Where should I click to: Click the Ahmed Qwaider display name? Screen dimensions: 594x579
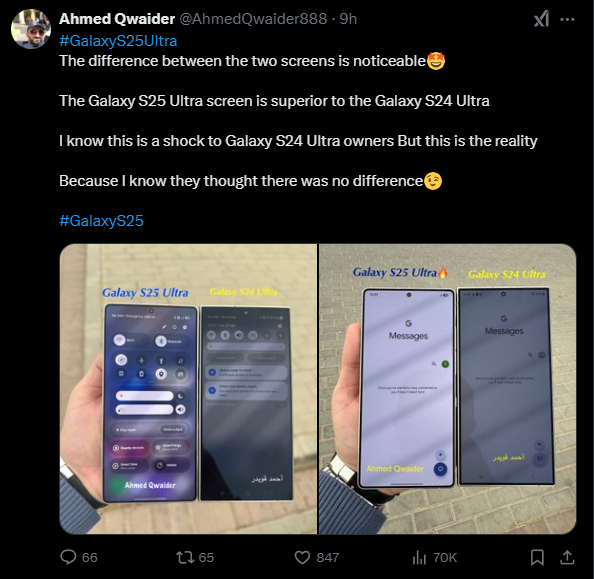pos(117,19)
